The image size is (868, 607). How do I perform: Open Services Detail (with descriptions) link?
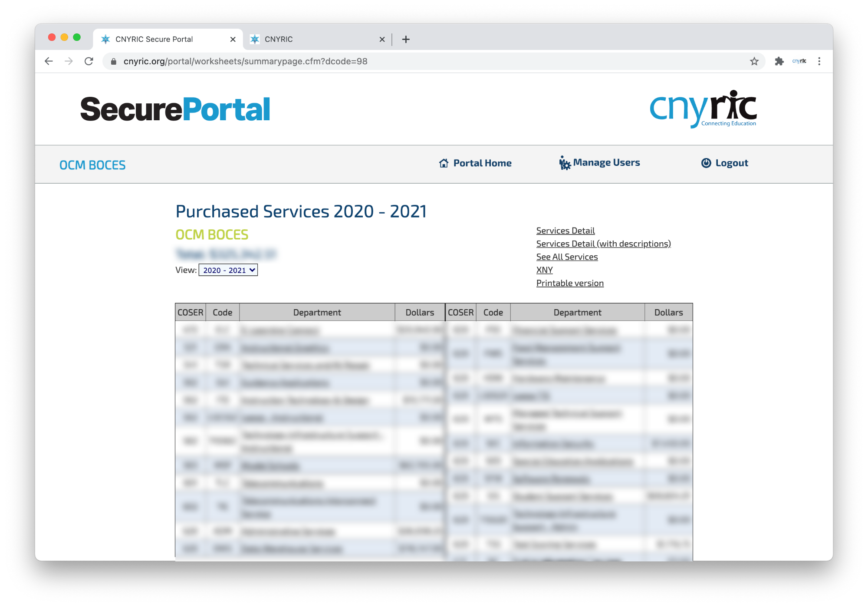[604, 244]
